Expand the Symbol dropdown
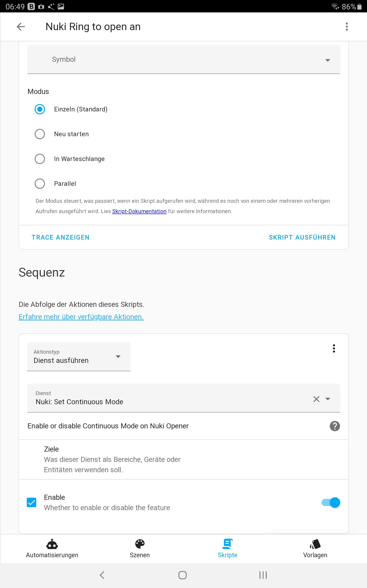The height and width of the screenshot is (588, 367). (x=328, y=60)
